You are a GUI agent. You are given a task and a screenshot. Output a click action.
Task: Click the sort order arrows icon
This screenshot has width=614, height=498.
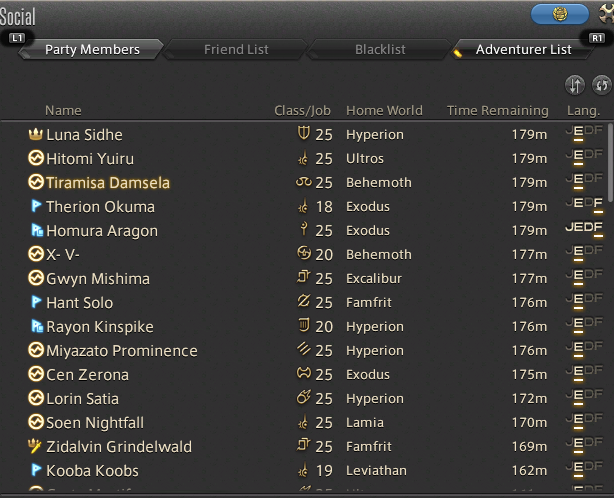pos(574,85)
